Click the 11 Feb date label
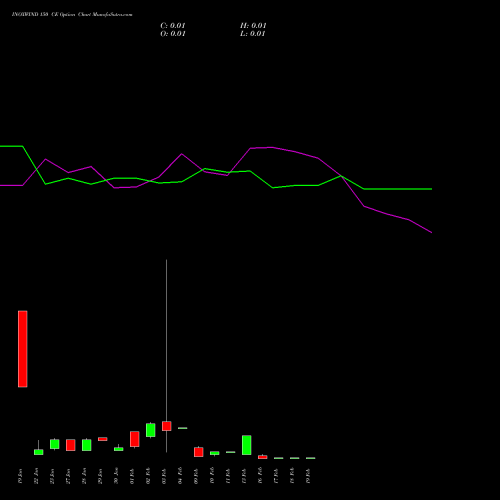 [228, 476]
